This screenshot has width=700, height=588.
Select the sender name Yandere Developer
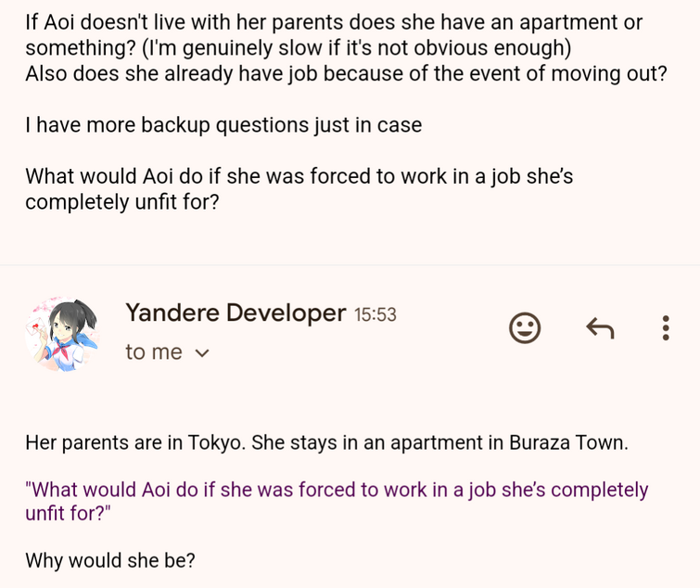235,313
